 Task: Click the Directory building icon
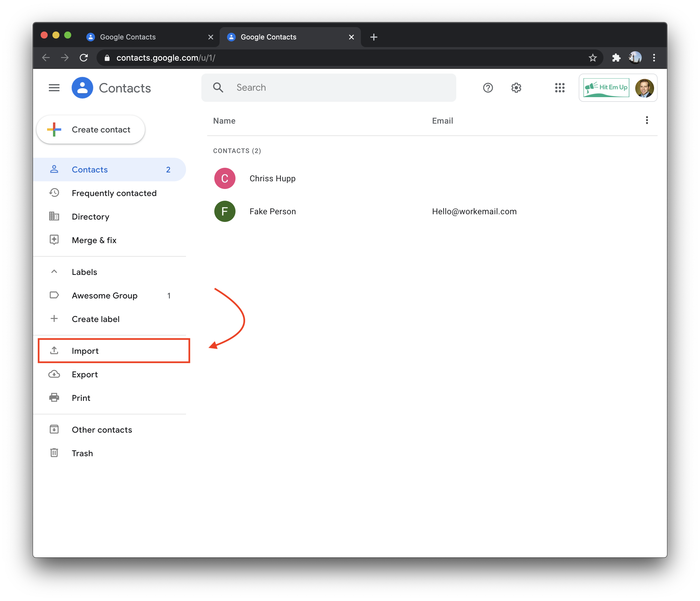tap(54, 216)
